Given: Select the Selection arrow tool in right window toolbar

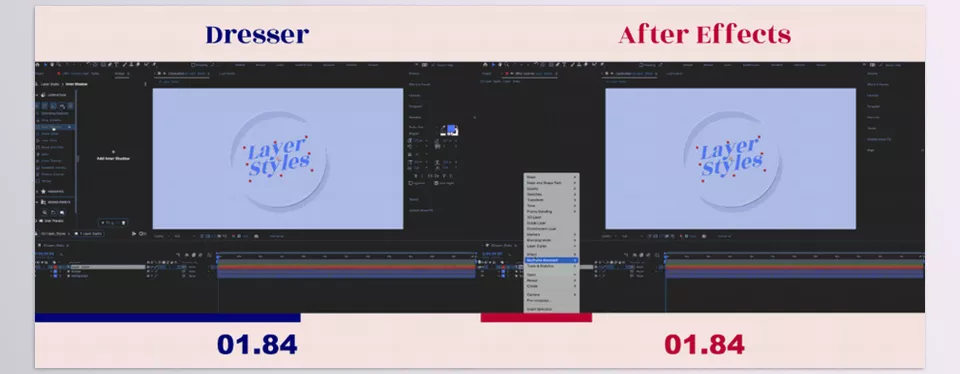Looking at the screenshot, I should (493, 64).
